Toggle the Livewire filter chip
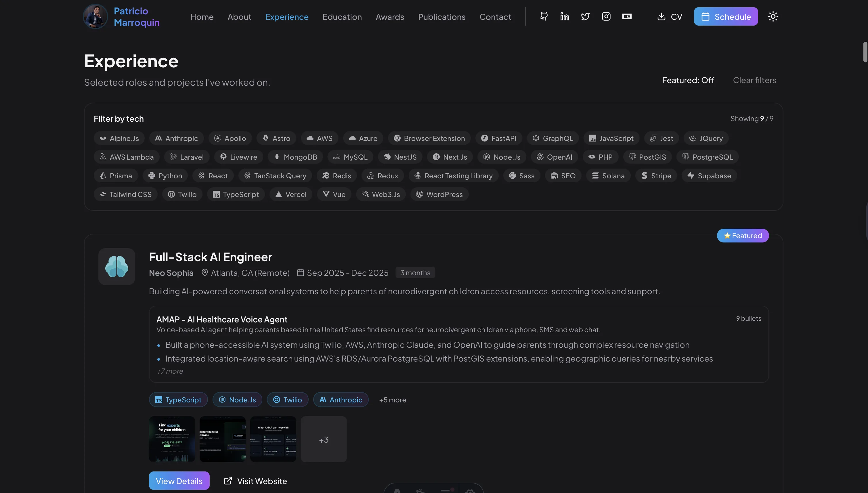Image resolution: width=868 pixels, height=493 pixels. 239,157
